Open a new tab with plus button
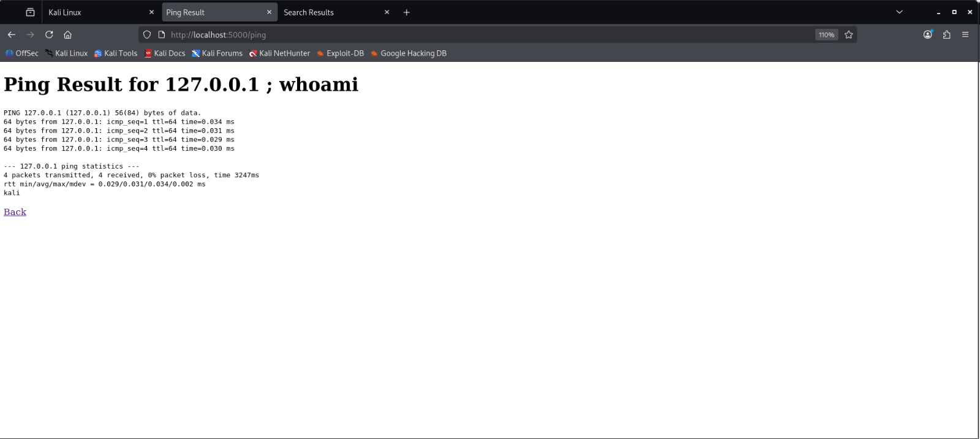The width and height of the screenshot is (980, 439). coord(406,12)
